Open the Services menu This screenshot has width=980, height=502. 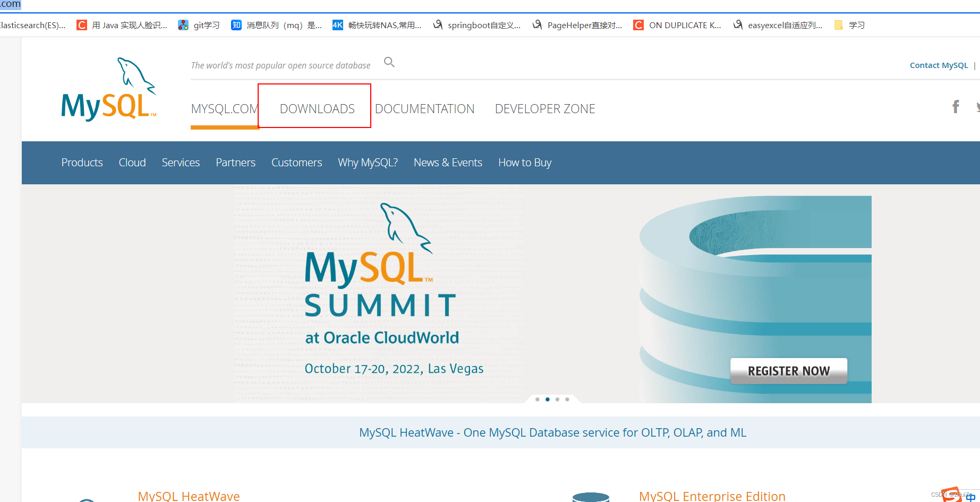181,163
